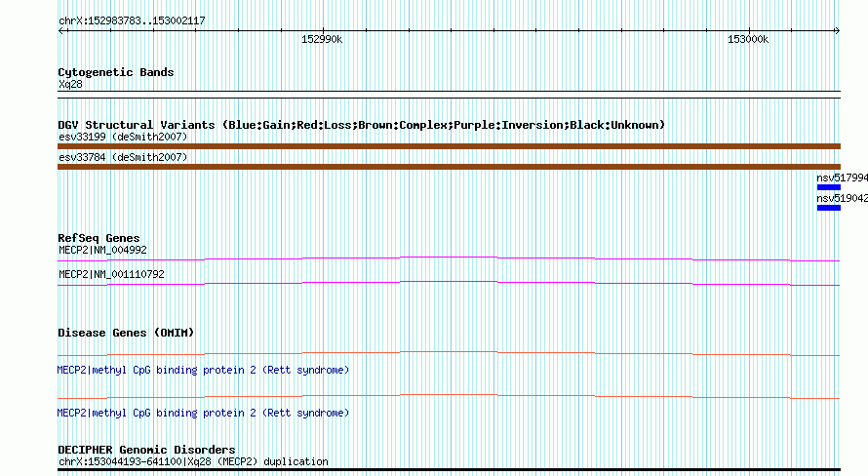Open the second MECP2 Rett syndrome OMIM link
Image resolution: width=868 pixels, height=476 pixels.
coord(203,413)
